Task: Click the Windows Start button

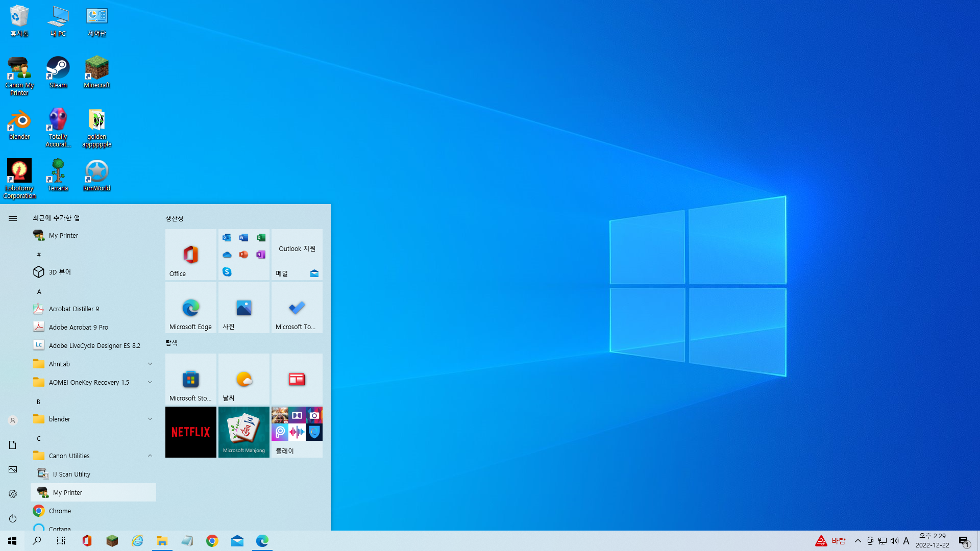Action: [x=12, y=541]
